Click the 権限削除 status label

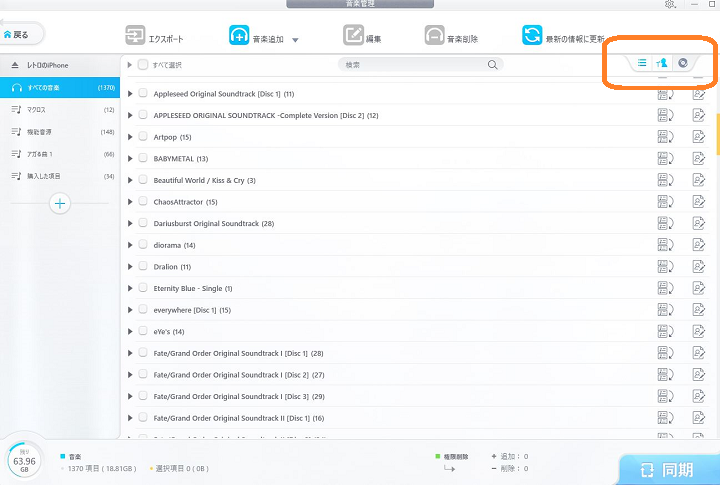pyautogui.click(x=456, y=457)
